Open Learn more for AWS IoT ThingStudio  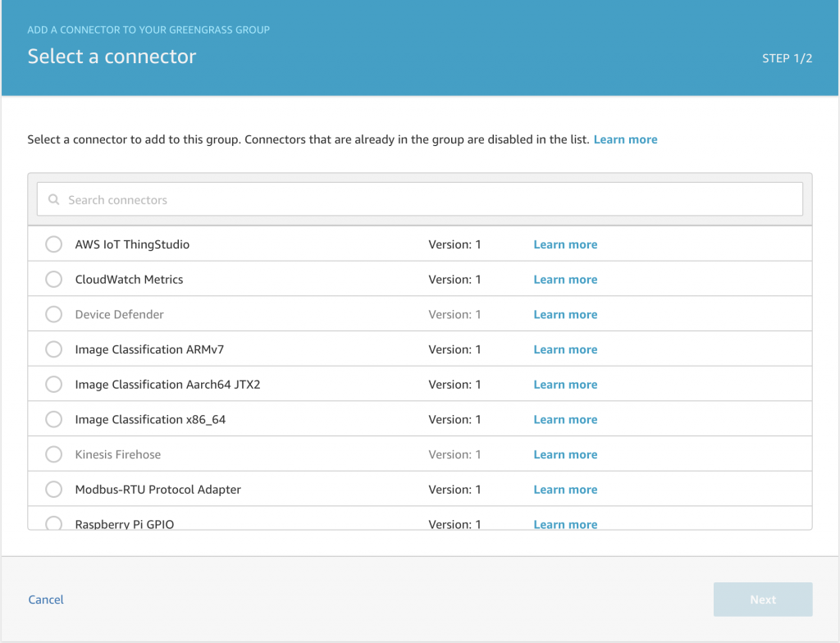[x=565, y=244]
